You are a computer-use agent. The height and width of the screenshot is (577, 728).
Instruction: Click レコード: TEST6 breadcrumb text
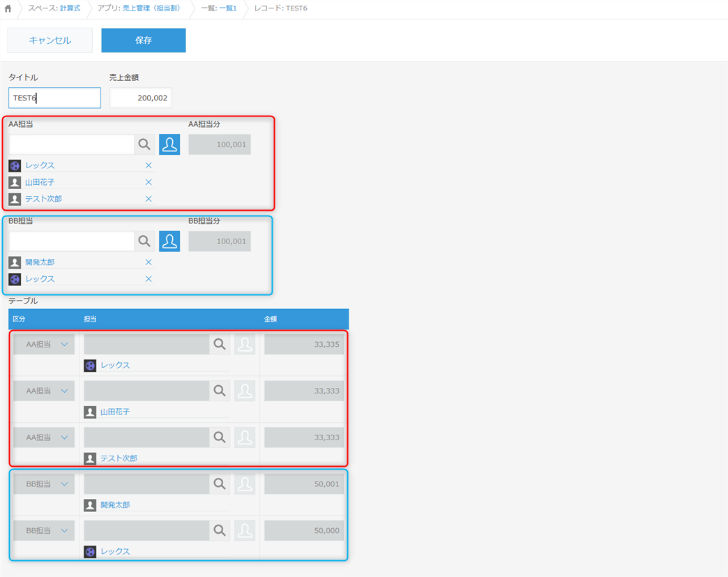pos(281,8)
